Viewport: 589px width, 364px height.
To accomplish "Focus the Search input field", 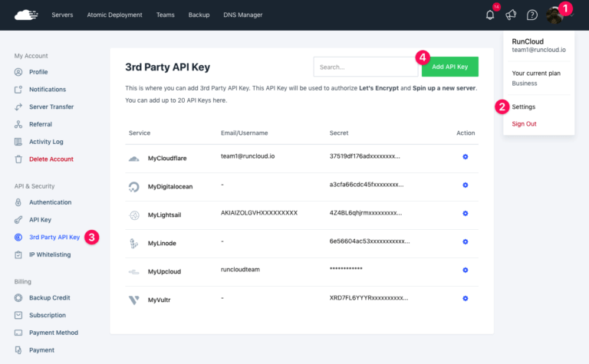I will coord(366,67).
